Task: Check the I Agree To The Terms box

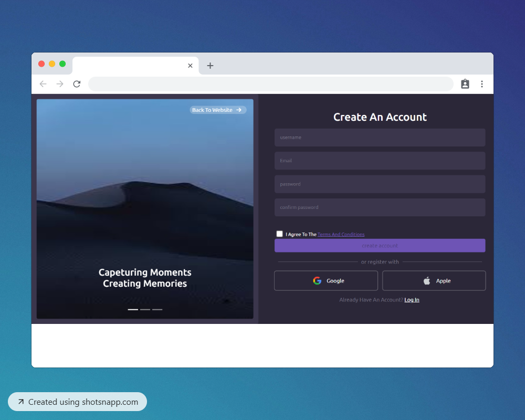Action: click(279, 234)
